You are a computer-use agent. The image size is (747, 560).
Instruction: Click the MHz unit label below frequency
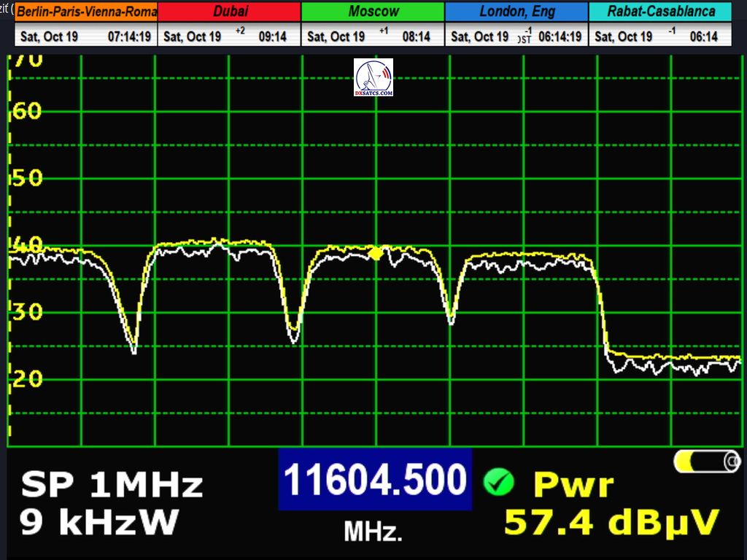373,532
